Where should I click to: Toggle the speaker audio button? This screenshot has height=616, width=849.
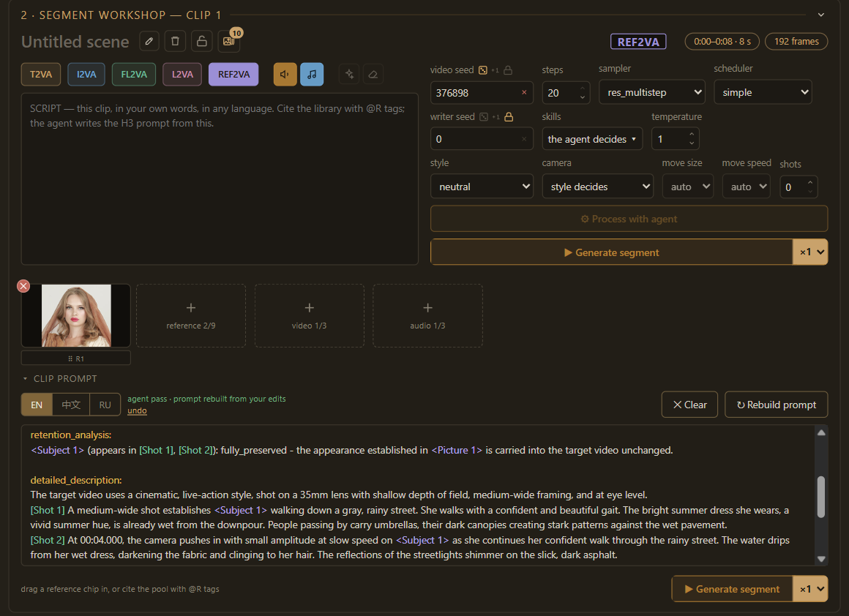click(x=285, y=74)
